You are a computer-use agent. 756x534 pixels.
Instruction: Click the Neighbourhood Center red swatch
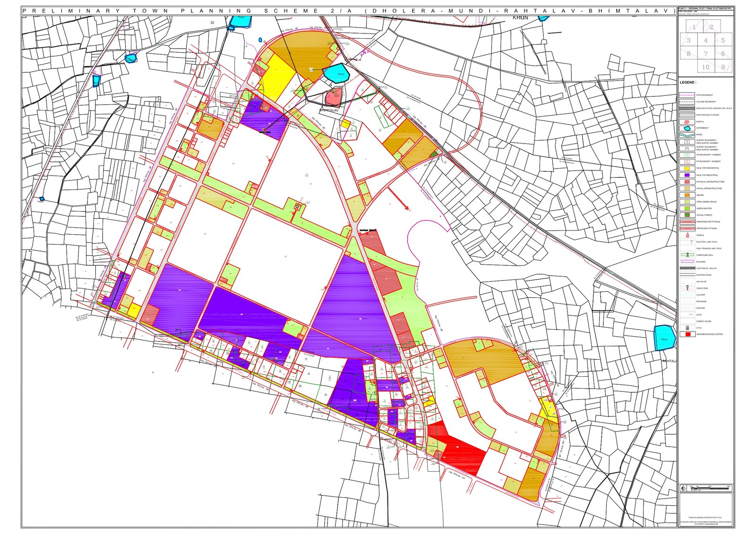point(687,334)
